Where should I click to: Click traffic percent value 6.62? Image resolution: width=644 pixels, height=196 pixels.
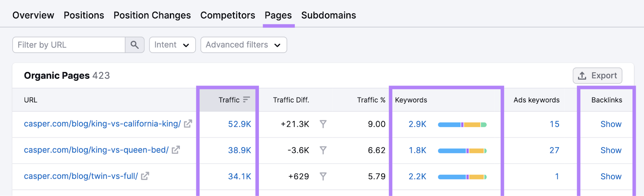[x=377, y=150]
